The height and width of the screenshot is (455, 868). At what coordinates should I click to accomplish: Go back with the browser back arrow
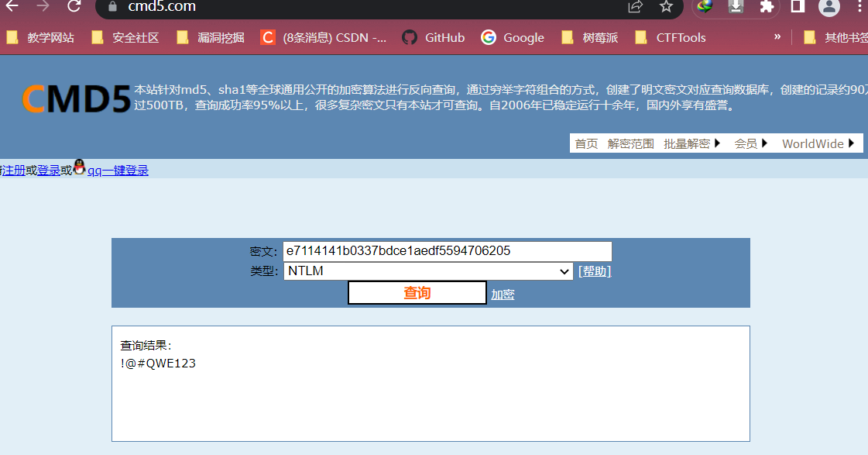[x=12, y=6]
